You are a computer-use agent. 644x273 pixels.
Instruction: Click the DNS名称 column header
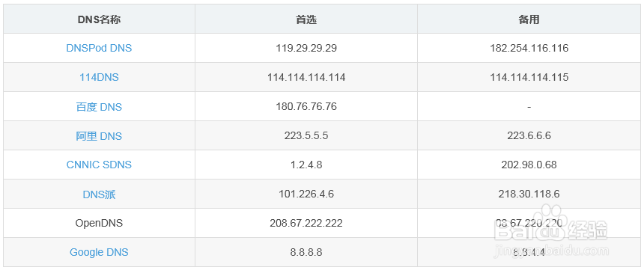[x=99, y=19]
